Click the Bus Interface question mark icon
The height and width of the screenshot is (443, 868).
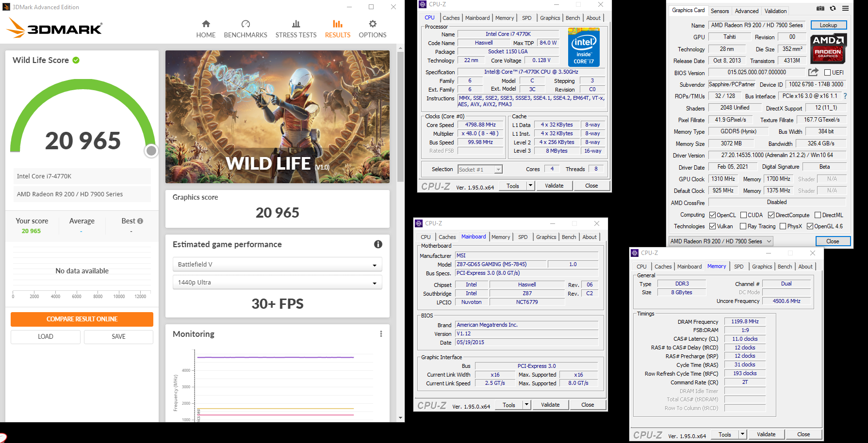click(845, 96)
